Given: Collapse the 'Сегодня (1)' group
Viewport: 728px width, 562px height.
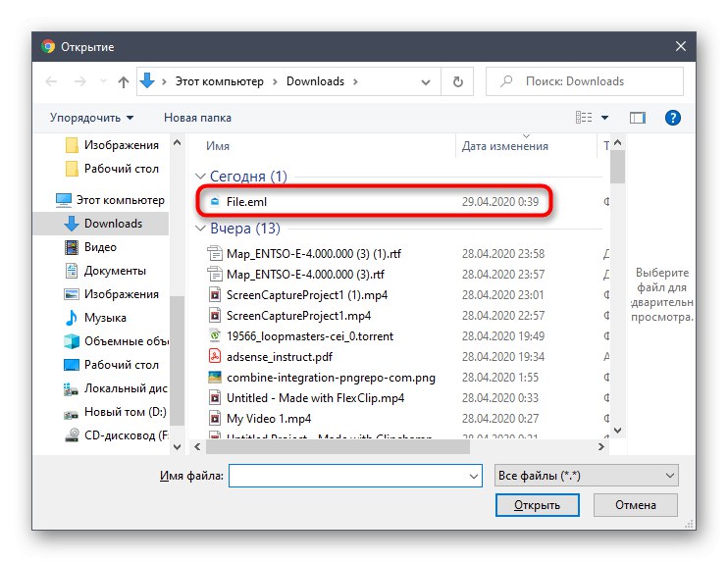Looking at the screenshot, I should [x=200, y=177].
